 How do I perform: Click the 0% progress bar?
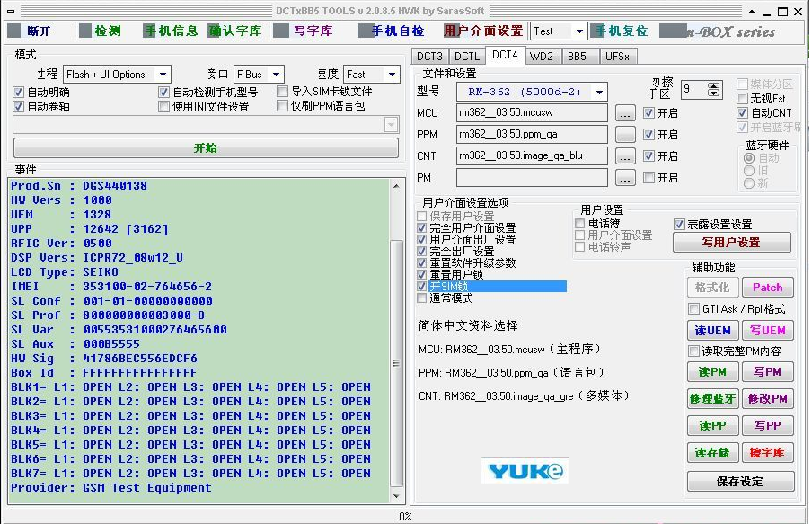[x=405, y=516]
